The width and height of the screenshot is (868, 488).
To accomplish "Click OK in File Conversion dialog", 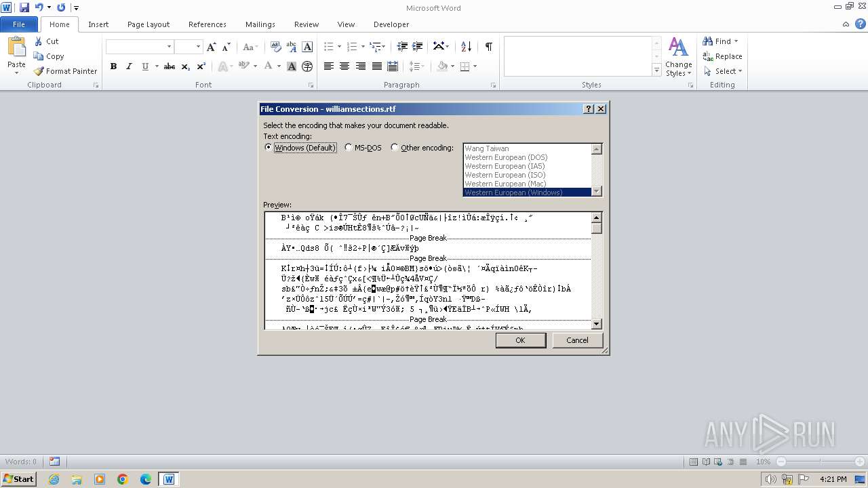I will (520, 340).
